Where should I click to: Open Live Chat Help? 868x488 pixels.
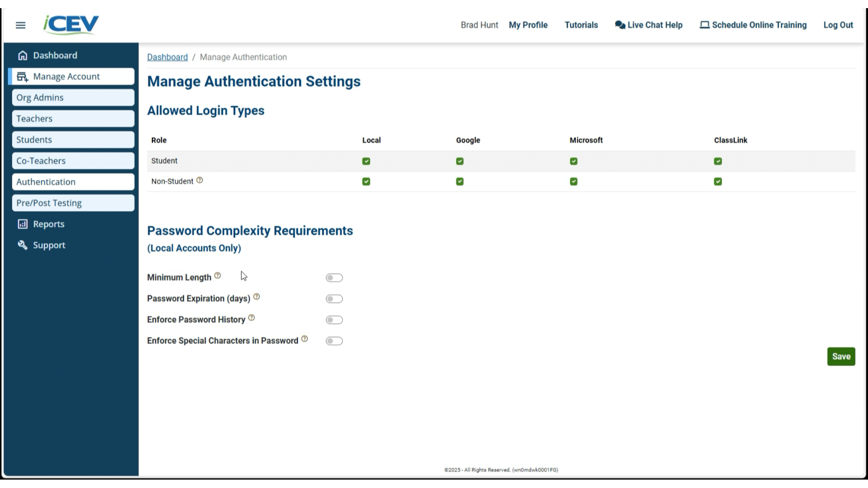coord(648,25)
